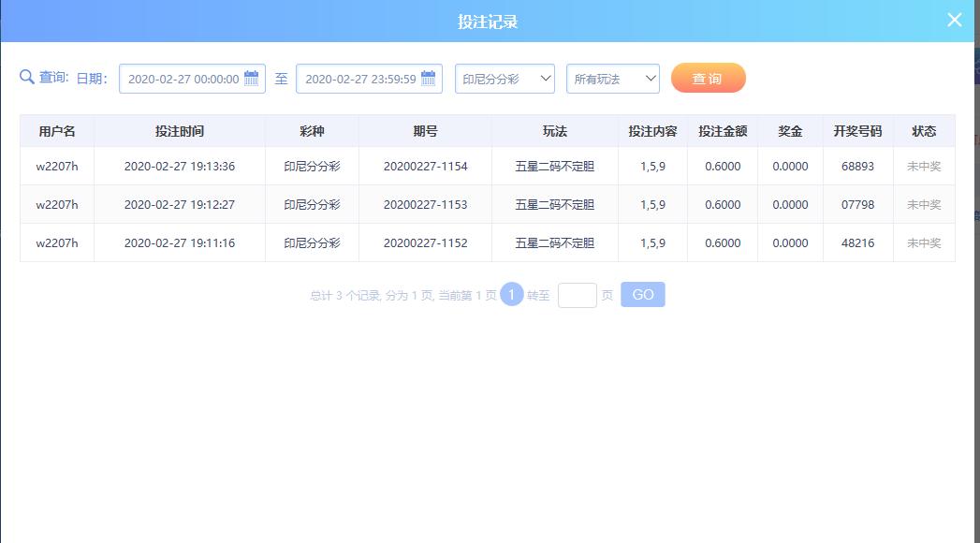980x543 pixels.
Task: Click the 投注金额 column header
Action: click(x=723, y=131)
